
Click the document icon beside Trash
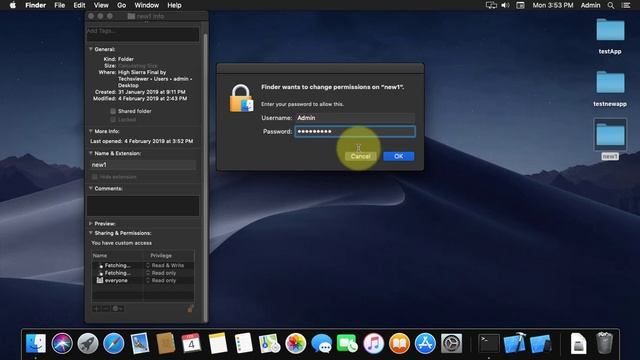tap(578, 343)
